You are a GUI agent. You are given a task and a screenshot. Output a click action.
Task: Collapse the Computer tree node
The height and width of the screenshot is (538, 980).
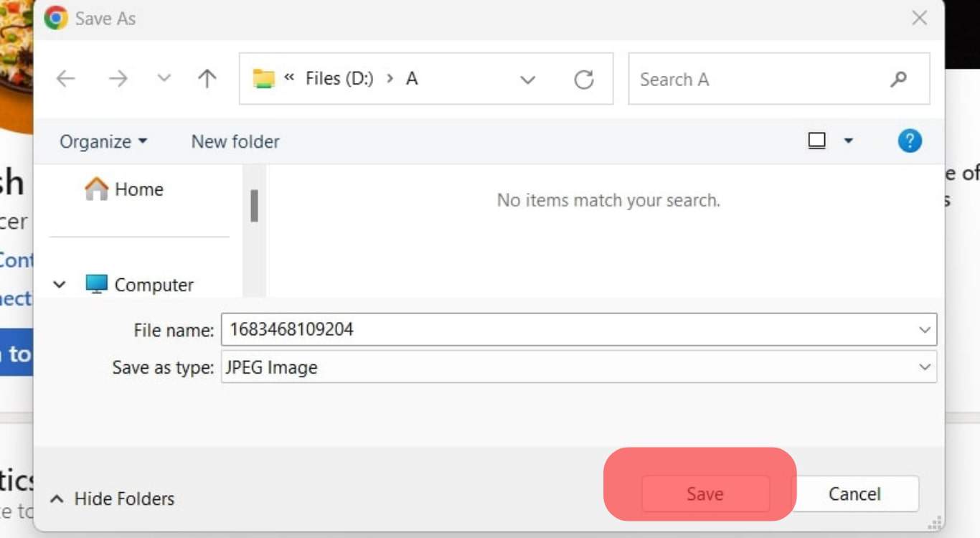[x=60, y=285]
